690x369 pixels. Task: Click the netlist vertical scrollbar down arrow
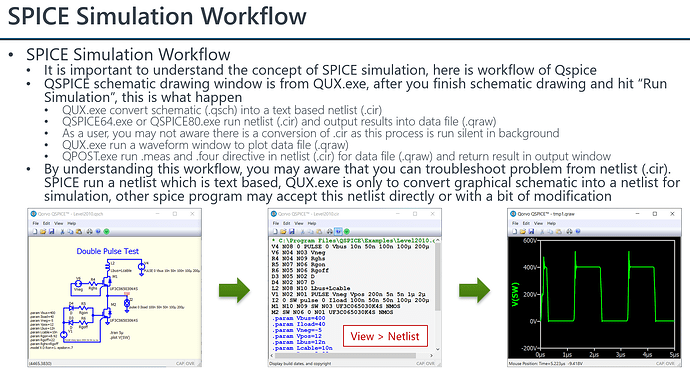[x=437, y=349]
